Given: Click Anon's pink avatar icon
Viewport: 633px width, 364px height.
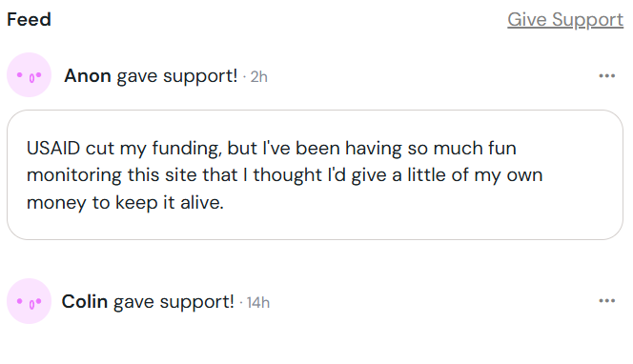Looking at the screenshot, I should [x=29, y=75].
